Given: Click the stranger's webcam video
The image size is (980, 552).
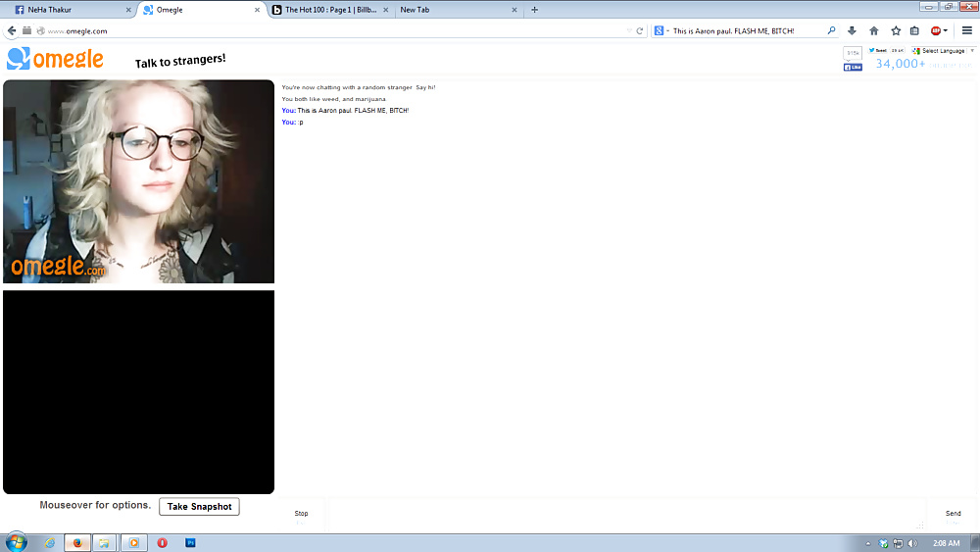Looking at the screenshot, I should 139,181.
